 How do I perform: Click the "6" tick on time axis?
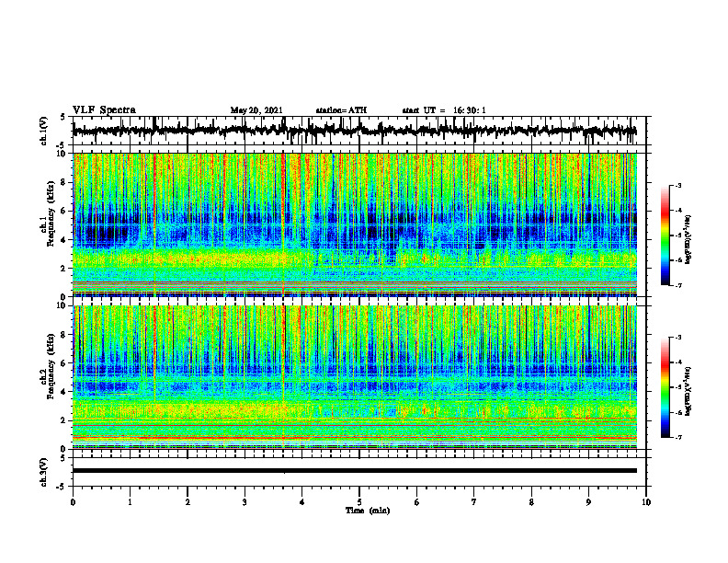click(417, 502)
